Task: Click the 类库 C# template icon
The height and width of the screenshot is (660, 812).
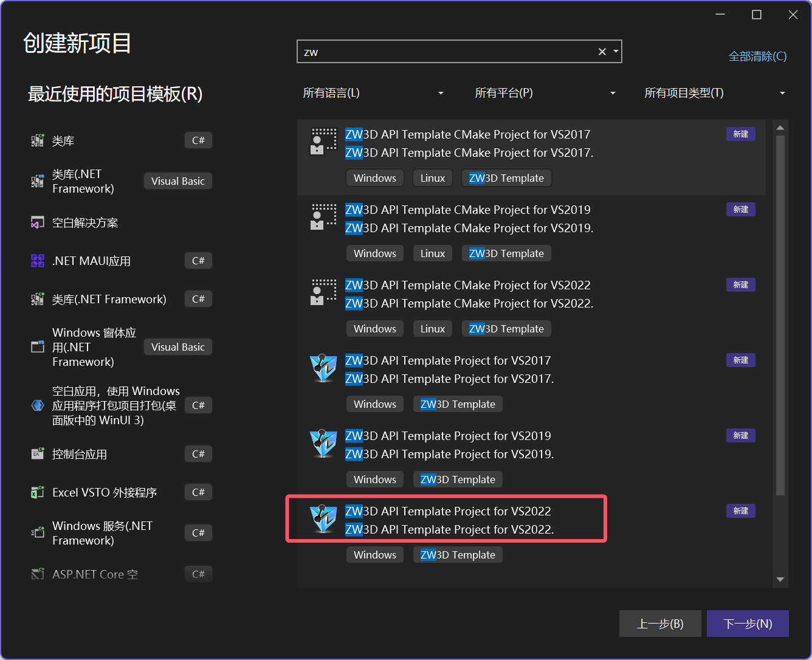Action: pos(38,140)
